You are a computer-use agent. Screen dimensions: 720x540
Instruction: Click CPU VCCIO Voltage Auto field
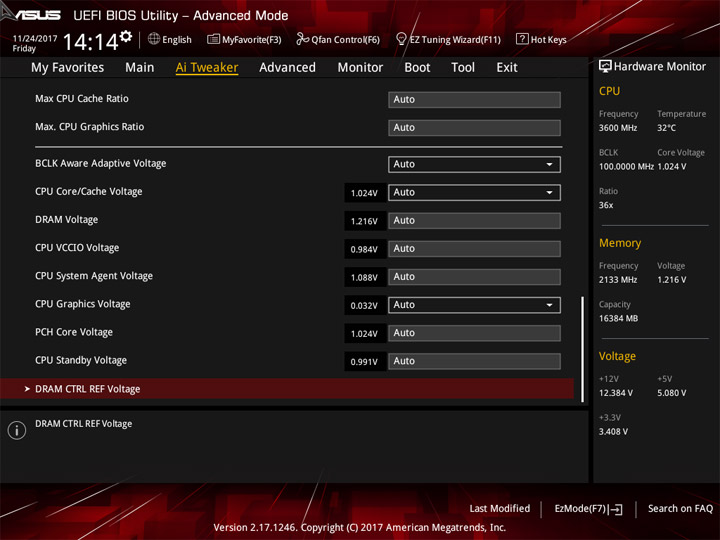point(474,248)
